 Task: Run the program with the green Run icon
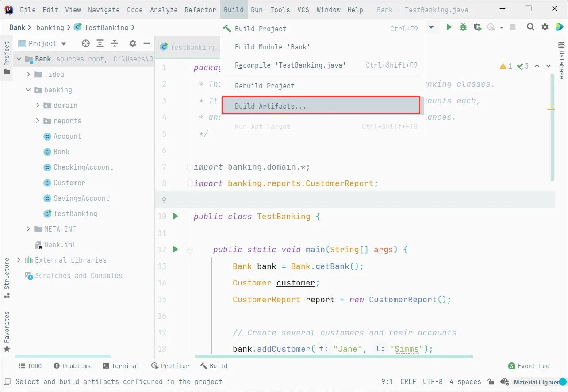449,27
